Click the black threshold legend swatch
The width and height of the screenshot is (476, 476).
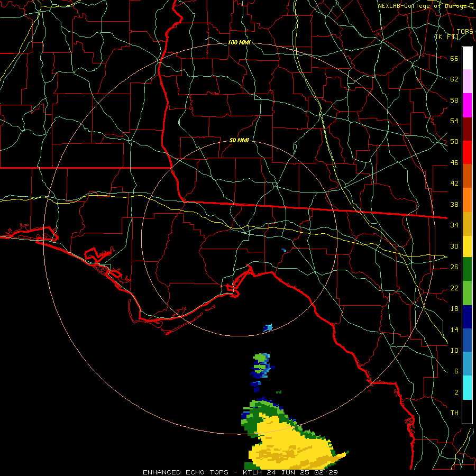tap(467, 411)
